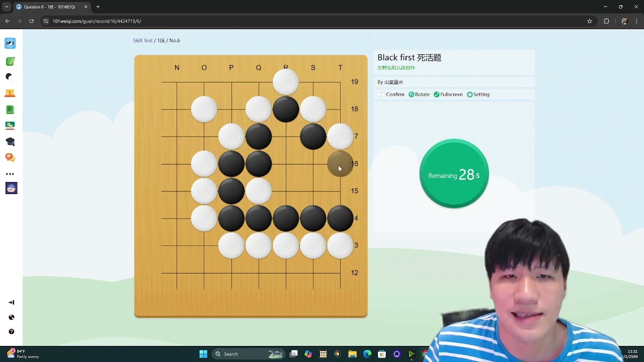Click the Skill Test breadcrumb link
This screenshot has height=362, width=644.
click(x=143, y=41)
